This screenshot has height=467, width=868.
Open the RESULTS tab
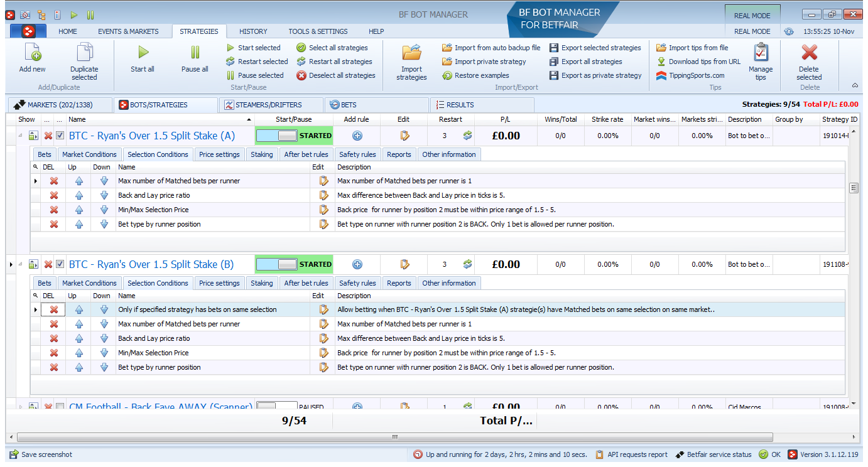coord(482,105)
